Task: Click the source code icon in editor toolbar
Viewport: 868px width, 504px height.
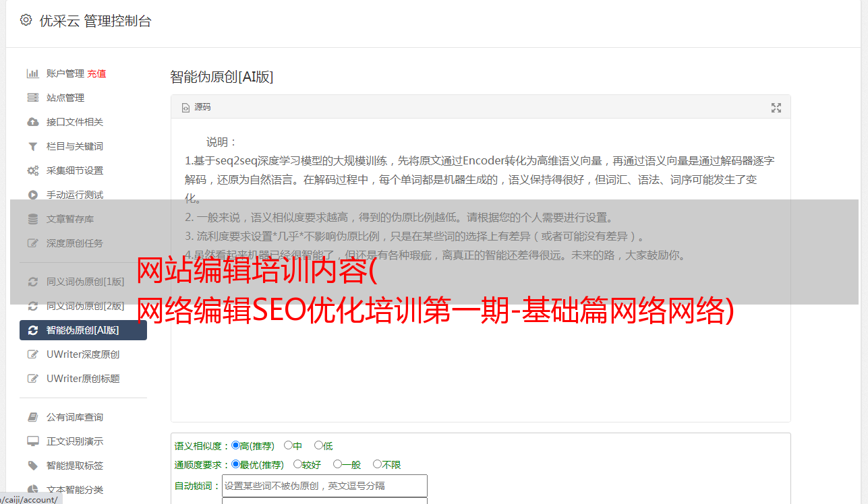Action: click(186, 107)
